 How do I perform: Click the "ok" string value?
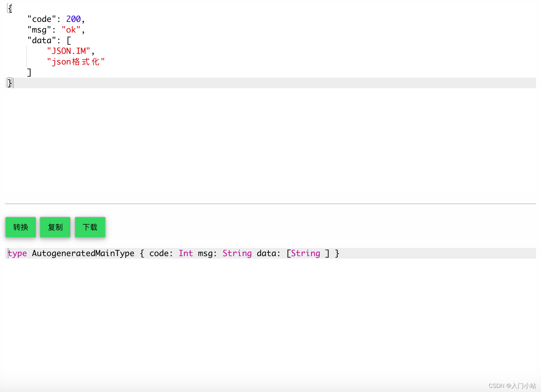click(71, 30)
